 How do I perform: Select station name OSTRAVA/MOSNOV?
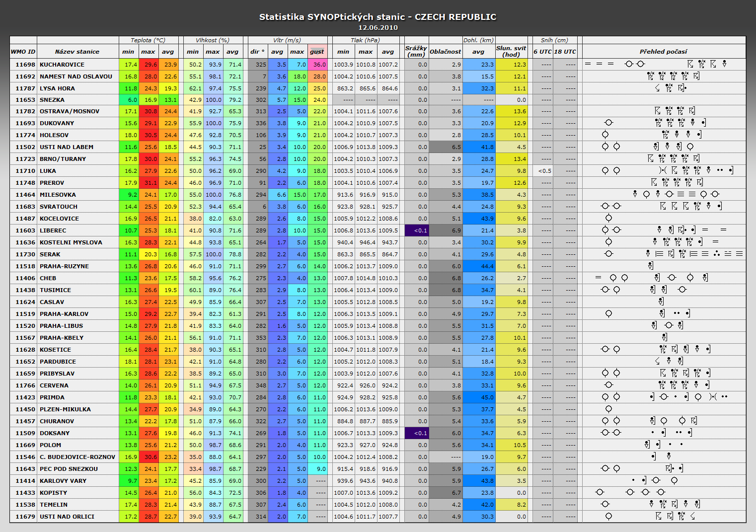click(x=70, y=111)
